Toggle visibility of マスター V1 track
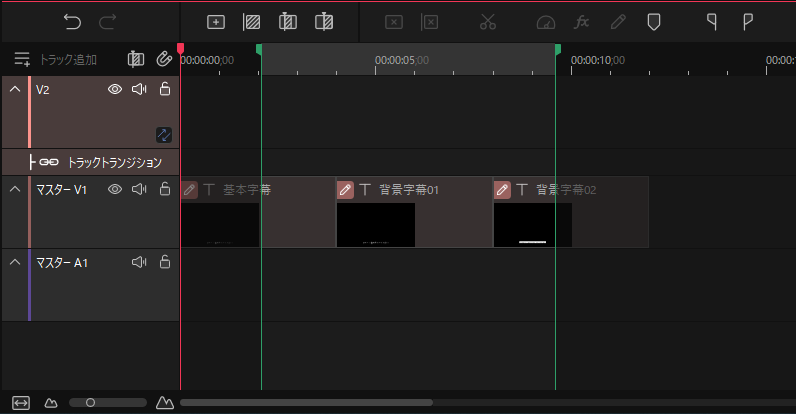The image size is (796, 414). 115,189
